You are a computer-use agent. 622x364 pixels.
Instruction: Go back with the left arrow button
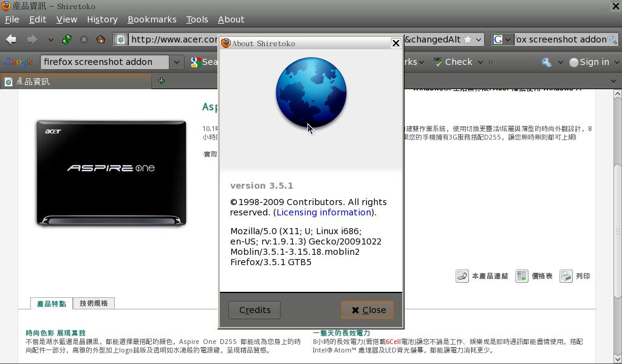point(12,39)
